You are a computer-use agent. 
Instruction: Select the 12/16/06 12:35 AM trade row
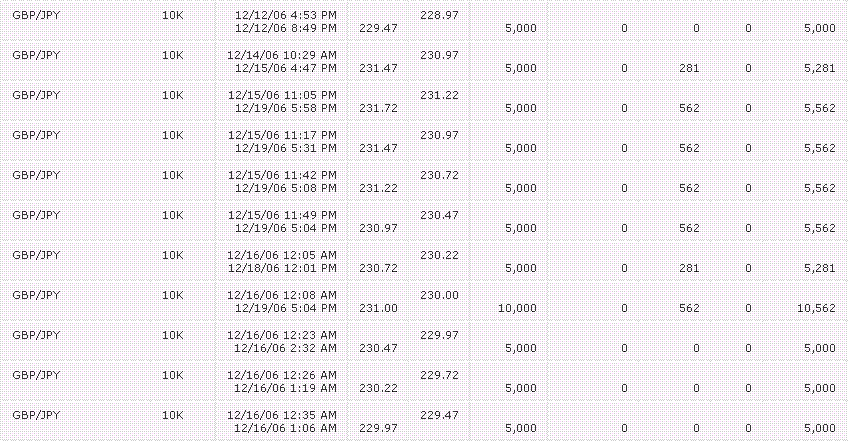(424, 422)
